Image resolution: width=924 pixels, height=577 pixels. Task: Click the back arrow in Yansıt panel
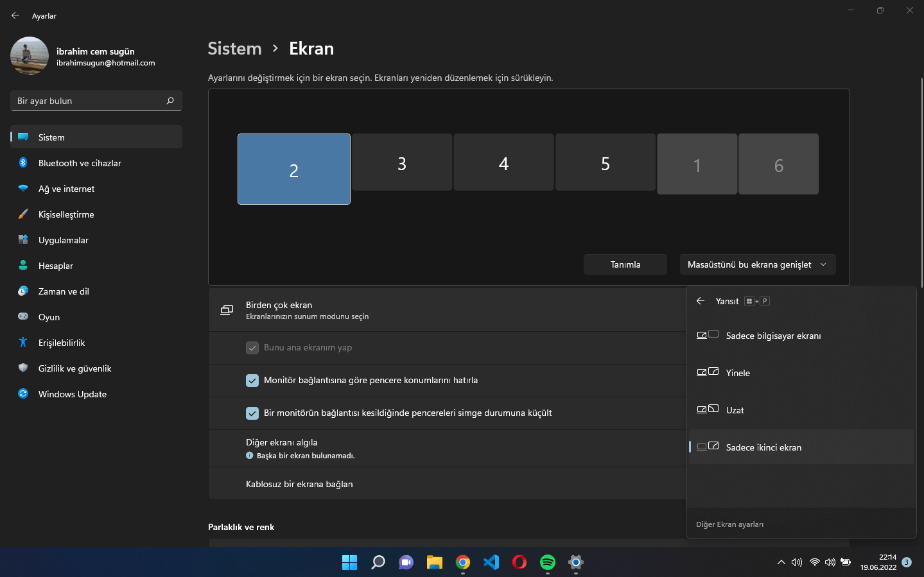click(701, 301)
